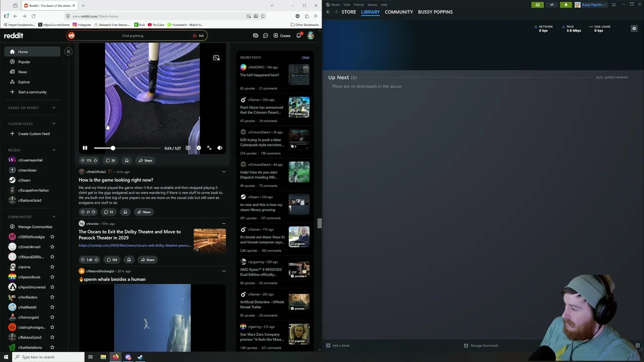The image size is (644, 362).
Task: Upvote the post with 173 votes
Action: [83, 160]
